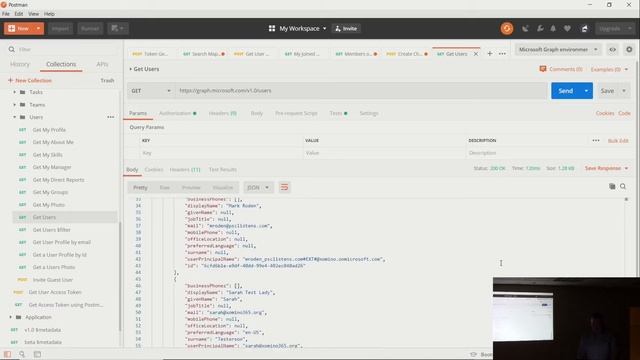Select the Get My Photo request
The height and width of the screenshot is (360, 640).
click(49, 205)
